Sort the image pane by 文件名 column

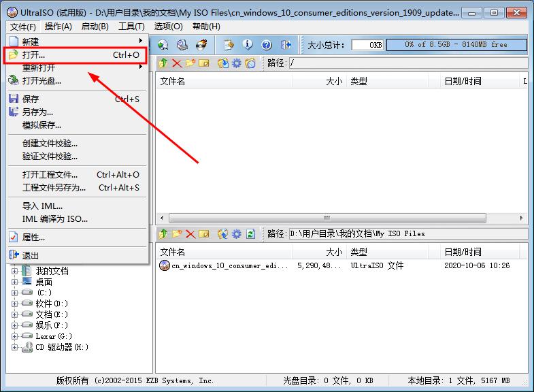pyautogui.click(x=224, y=81)
